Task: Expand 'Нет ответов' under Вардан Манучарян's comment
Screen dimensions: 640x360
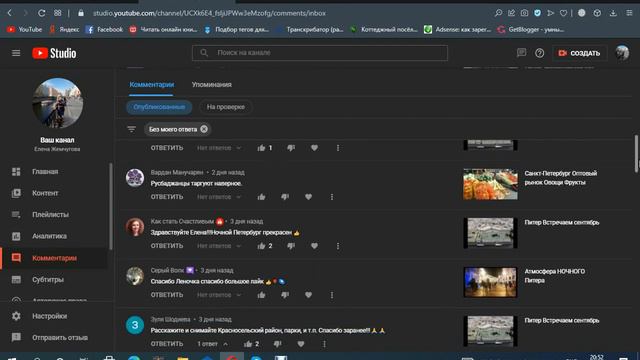Action: (219, 197)
